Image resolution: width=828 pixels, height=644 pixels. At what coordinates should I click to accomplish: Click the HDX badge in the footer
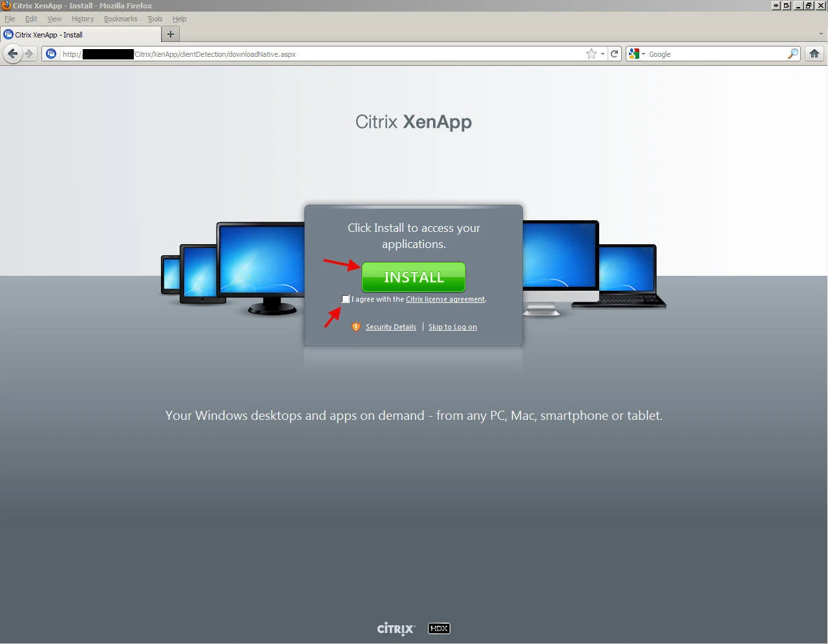pos(439,628)
